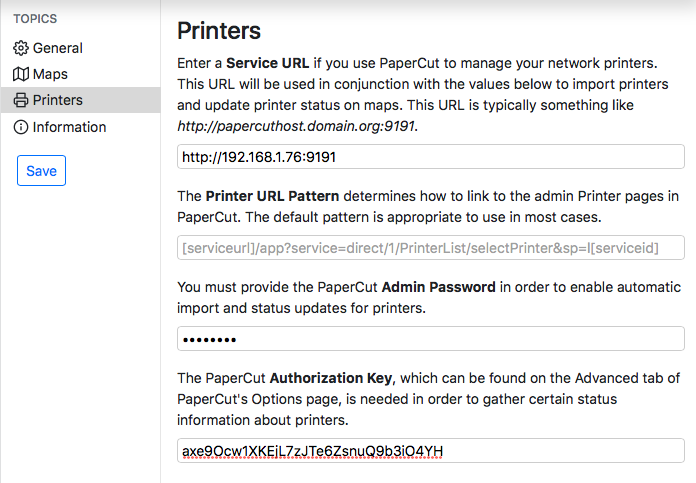Click the TOPICS sidebar header
The height and width of the screenshot is (483, 696).
point(35,19)
